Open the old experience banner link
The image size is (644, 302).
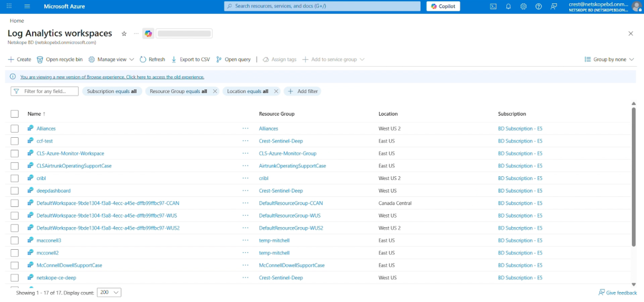tap(112, 77)
